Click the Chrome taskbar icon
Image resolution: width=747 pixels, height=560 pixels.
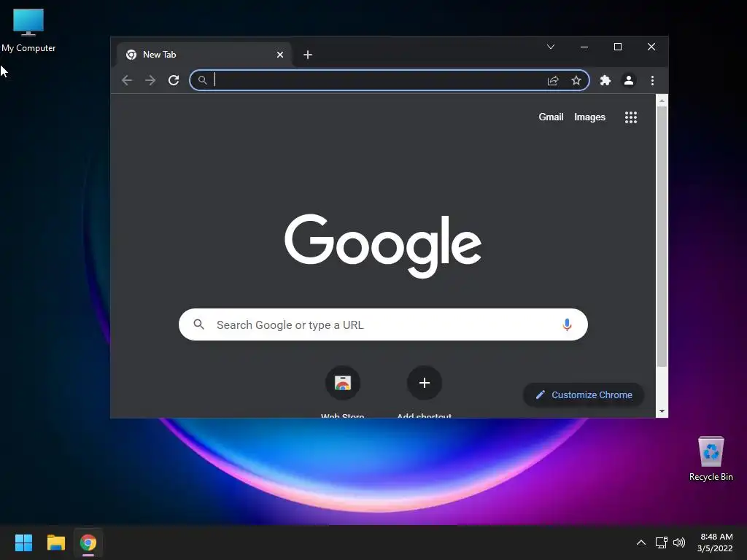pyautogui.click(x=88, y=542)
